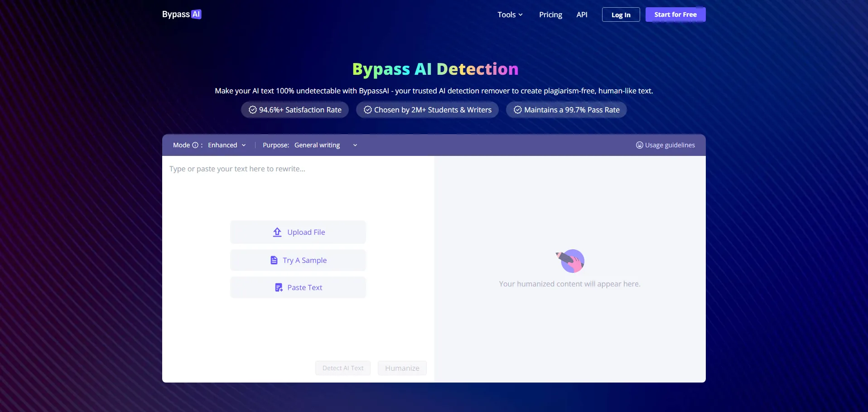Click the Detect AI Text button
The image size is (868, 412).
(343, 368)
